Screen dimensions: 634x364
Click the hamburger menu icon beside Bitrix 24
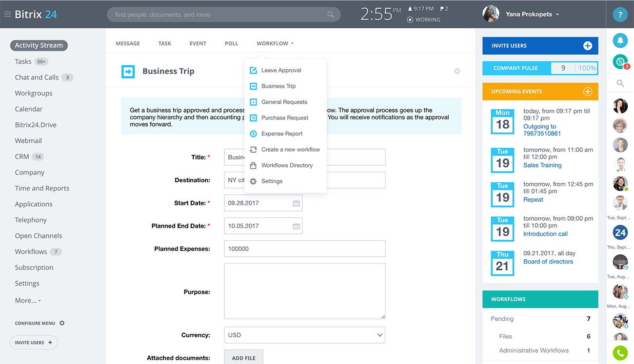pyautogui.click(x=7, y=14)
